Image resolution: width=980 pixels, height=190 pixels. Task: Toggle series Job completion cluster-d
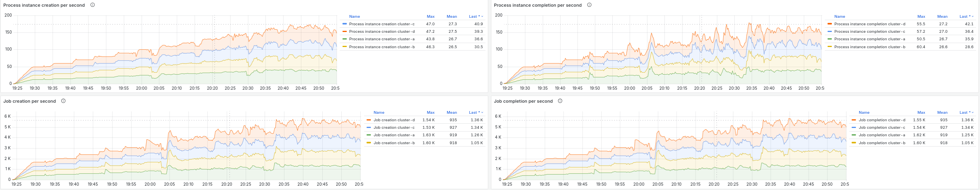pyautogui.click(x=882, y=120)
